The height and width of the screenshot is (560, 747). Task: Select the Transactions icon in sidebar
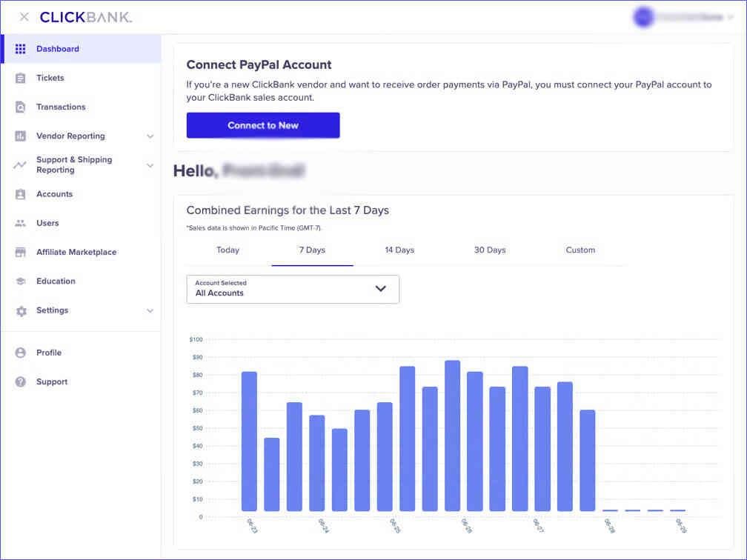click(x=21, y=107)
